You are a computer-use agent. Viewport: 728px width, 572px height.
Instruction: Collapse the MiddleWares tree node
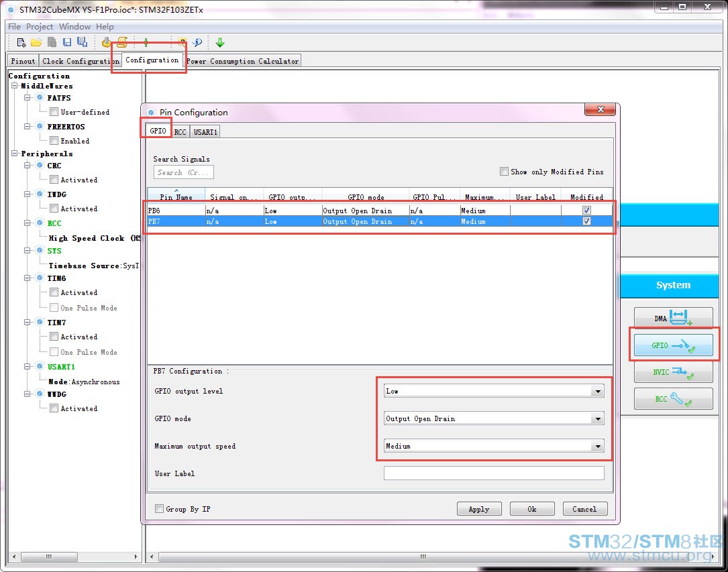15,86
